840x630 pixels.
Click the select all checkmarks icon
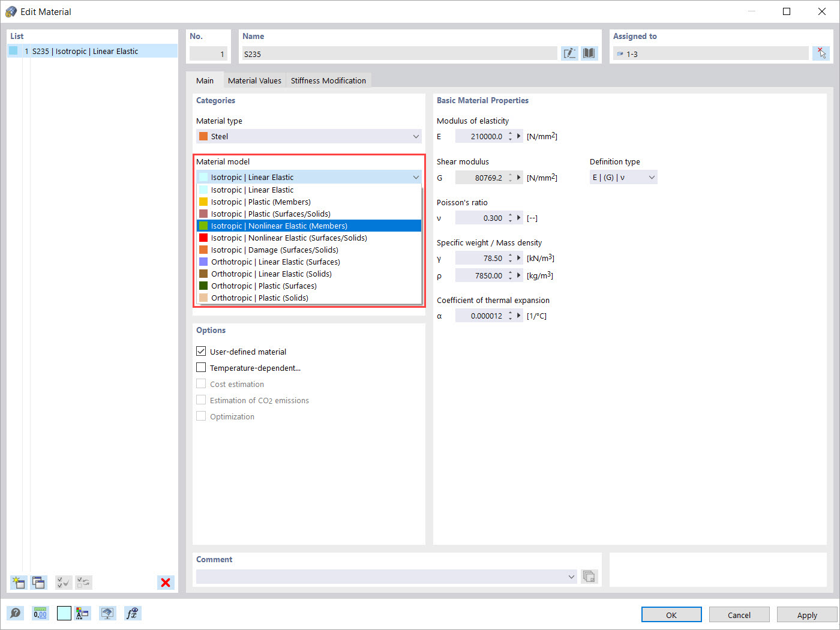[x=64, y=582]
